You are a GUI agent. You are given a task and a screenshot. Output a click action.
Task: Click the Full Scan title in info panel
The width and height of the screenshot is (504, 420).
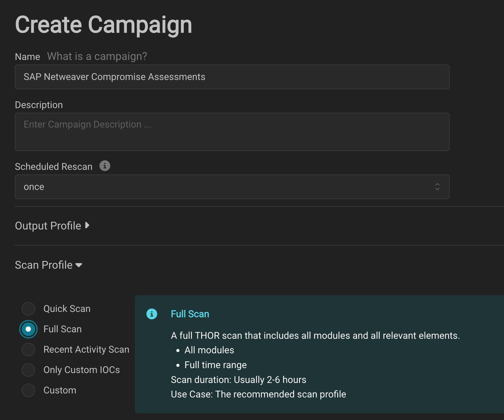(x=190, y=314)
